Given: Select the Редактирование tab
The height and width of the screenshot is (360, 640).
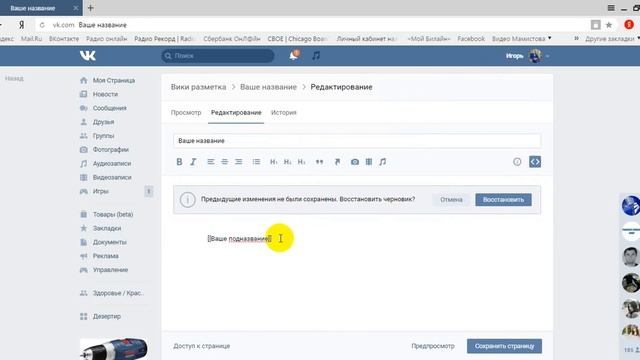Looking at the screenshot, I should (236, 112).
